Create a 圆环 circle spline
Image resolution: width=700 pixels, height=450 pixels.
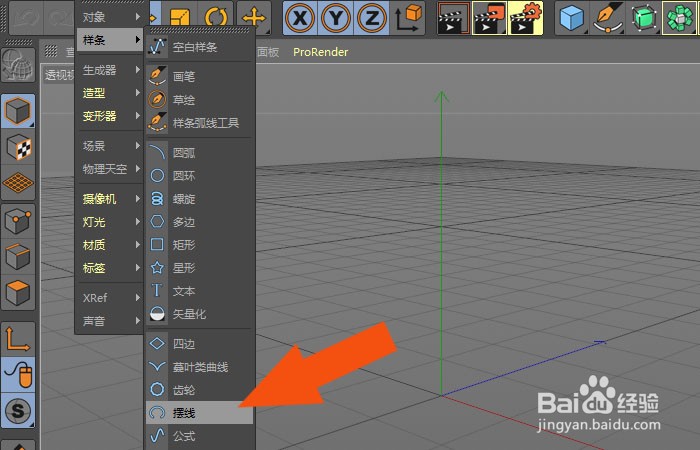point(200,176)
